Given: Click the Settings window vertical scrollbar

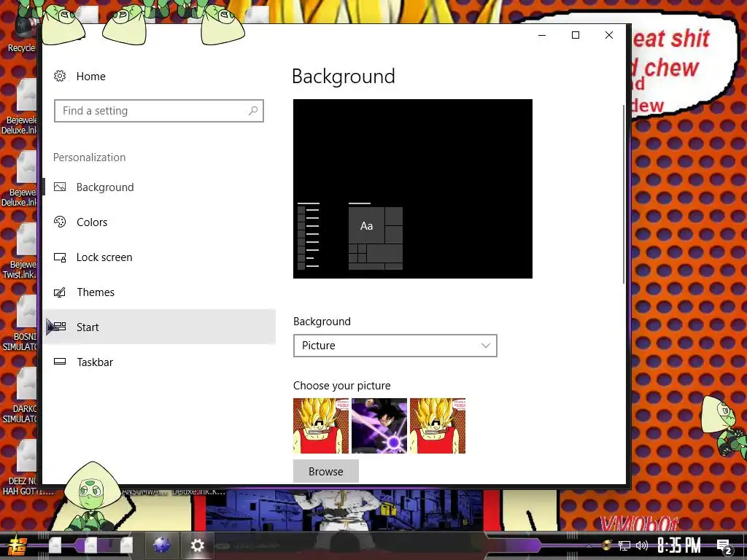Looking at the screenshot, I should [624, 194].
